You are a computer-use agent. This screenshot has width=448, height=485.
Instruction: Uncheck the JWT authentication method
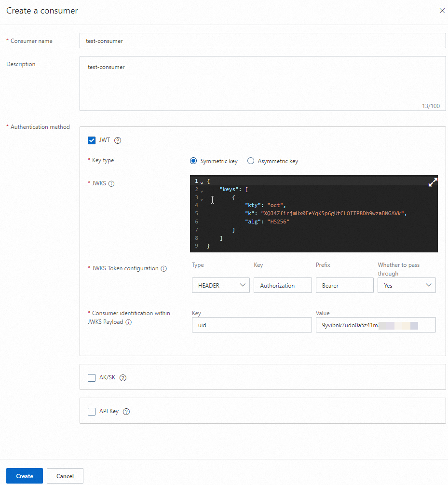pos(92,140)
